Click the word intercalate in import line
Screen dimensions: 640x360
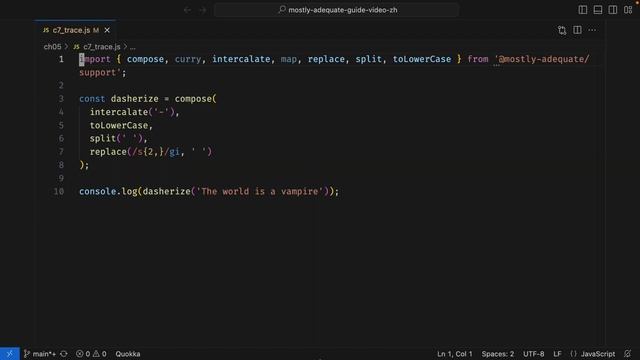click(241, 59)
